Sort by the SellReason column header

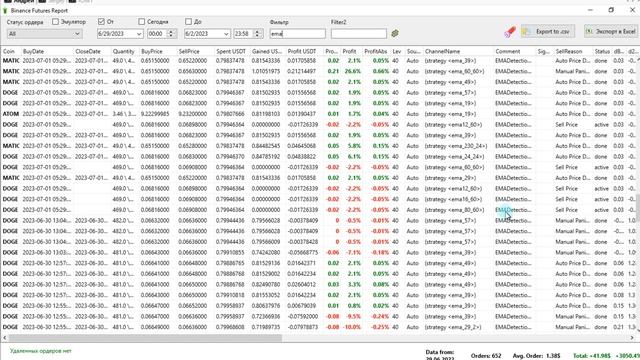pyautogui.click(x=569, y=51)
